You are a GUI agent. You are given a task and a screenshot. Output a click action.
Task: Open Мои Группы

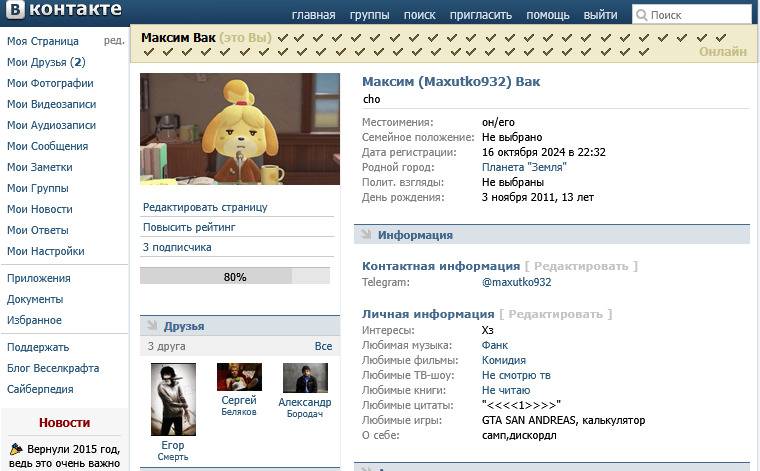click(38, 188)
